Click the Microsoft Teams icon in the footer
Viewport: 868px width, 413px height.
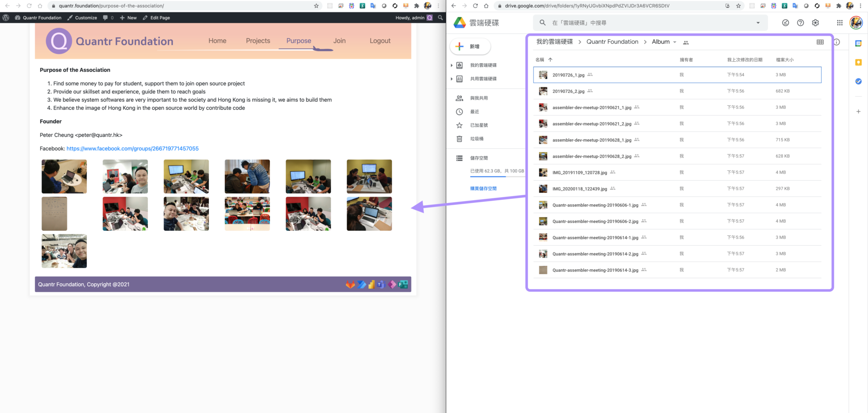point(382,285)
